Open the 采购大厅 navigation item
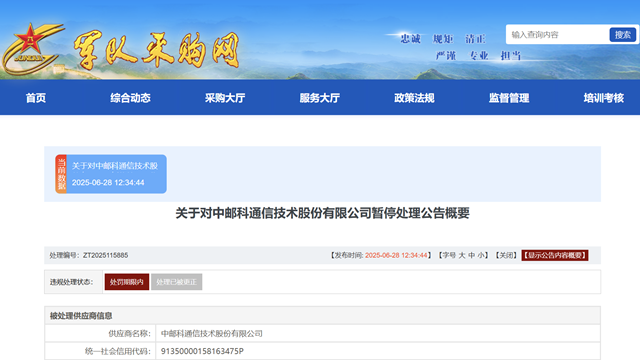 pyautogui.click(x=225, y=98)
